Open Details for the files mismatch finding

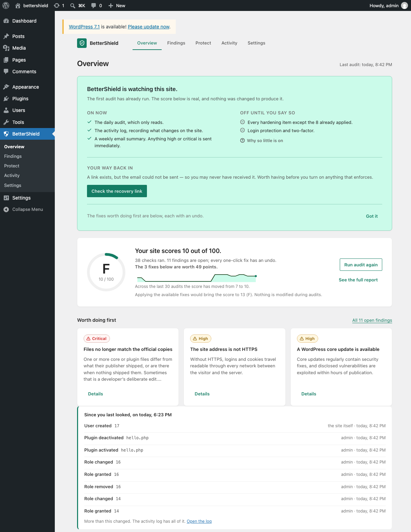point(95,394)
